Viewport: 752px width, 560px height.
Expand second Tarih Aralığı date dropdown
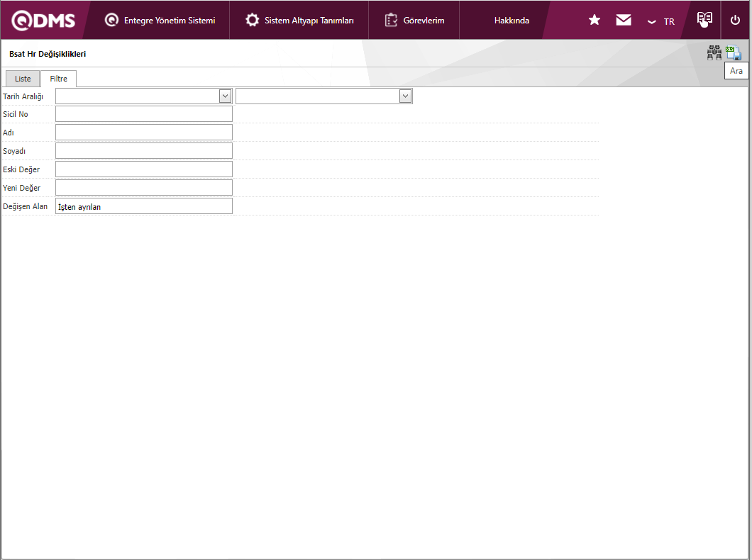point(405,96)
